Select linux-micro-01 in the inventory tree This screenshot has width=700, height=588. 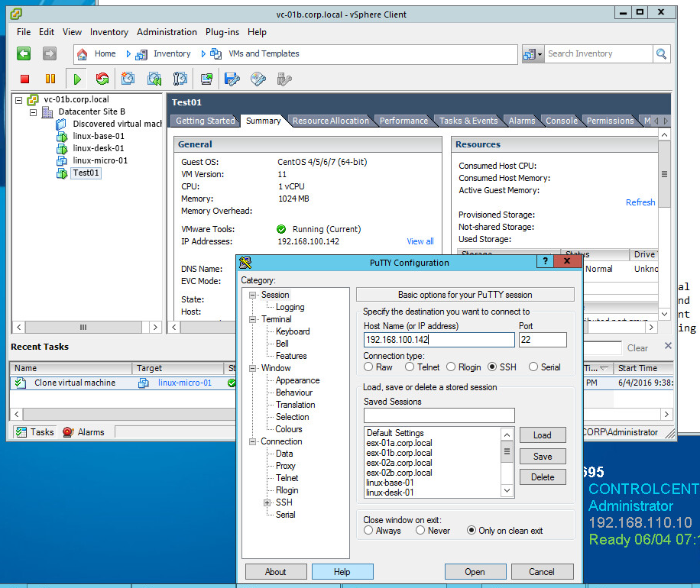tap(100, 160)
